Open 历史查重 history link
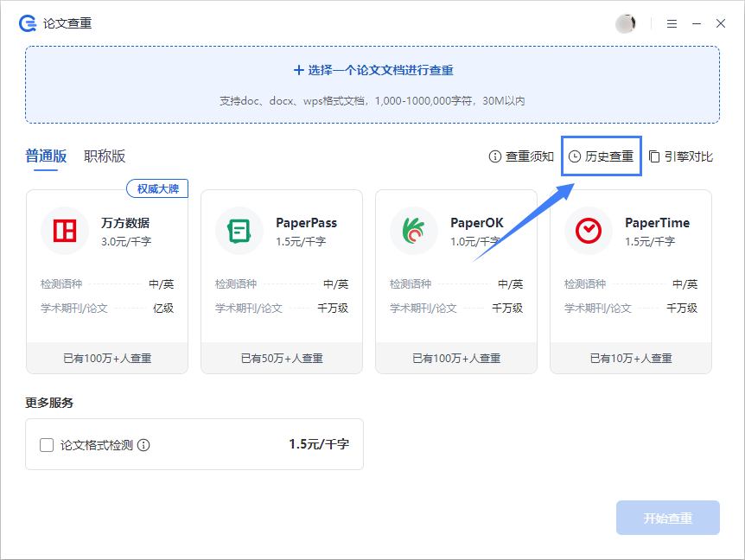 [x=601, y=156]
